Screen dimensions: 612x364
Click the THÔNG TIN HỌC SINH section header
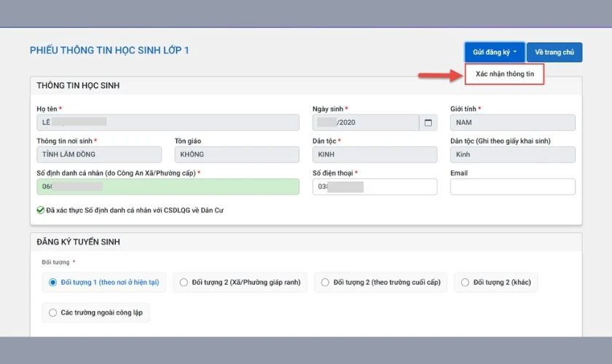[x=78, y=85]
